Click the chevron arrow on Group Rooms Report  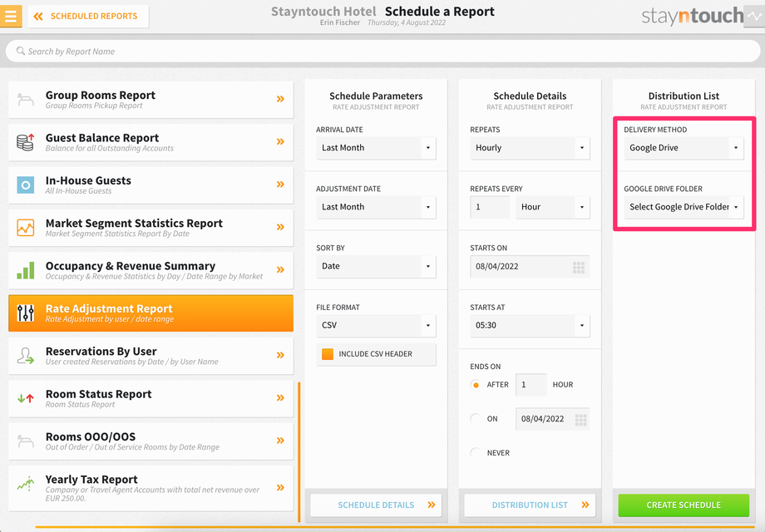point(280,99)
